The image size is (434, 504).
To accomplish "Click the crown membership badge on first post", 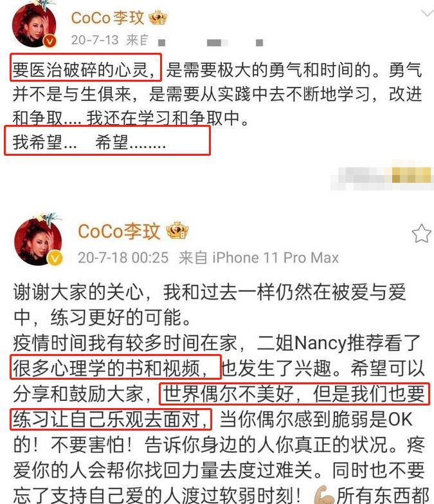I will pos(158,17).
